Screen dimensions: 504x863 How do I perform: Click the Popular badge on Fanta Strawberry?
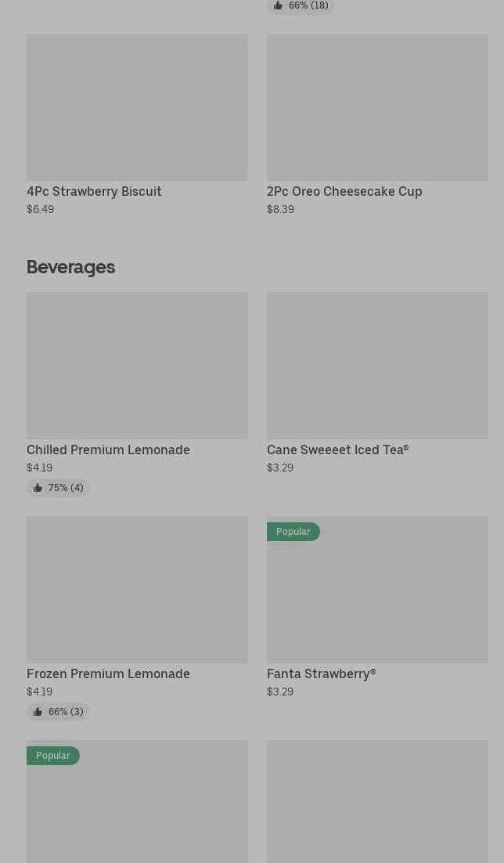[x=293, y=532]
